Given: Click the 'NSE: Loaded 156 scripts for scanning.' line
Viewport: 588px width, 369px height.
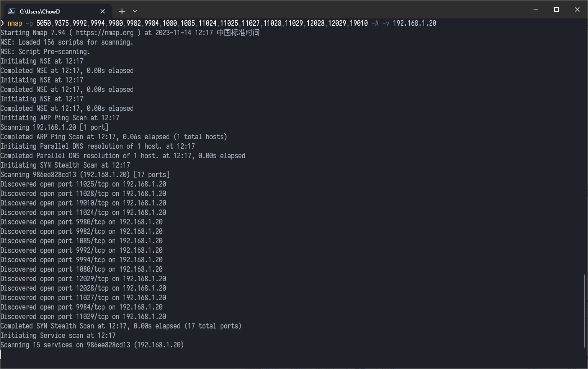Looking at the screenshot, I should 67,42.
